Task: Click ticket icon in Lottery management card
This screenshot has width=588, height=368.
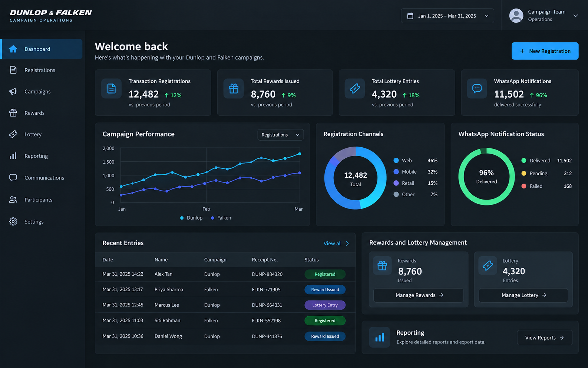Action: coord(488,266)
